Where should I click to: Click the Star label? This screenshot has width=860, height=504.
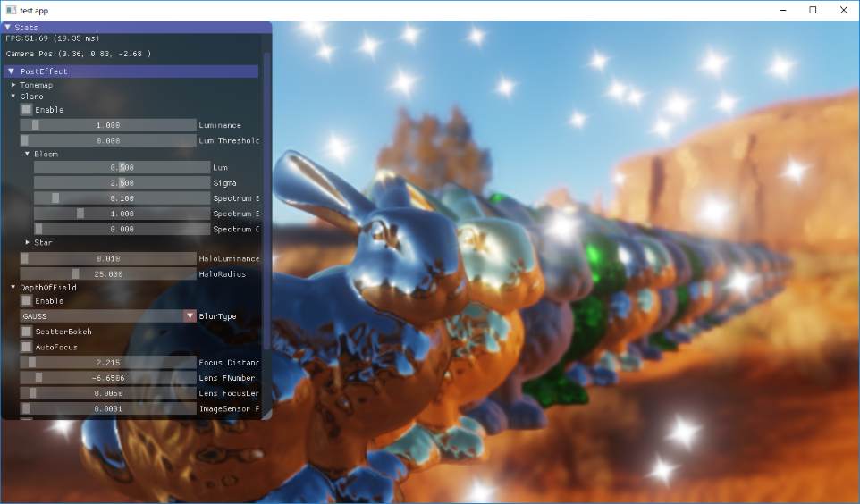pyautogui.click(x=43, y=242)
